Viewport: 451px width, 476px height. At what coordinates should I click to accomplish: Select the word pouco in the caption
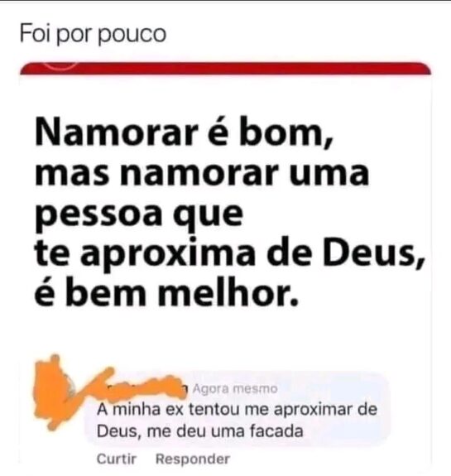[132, 36]
